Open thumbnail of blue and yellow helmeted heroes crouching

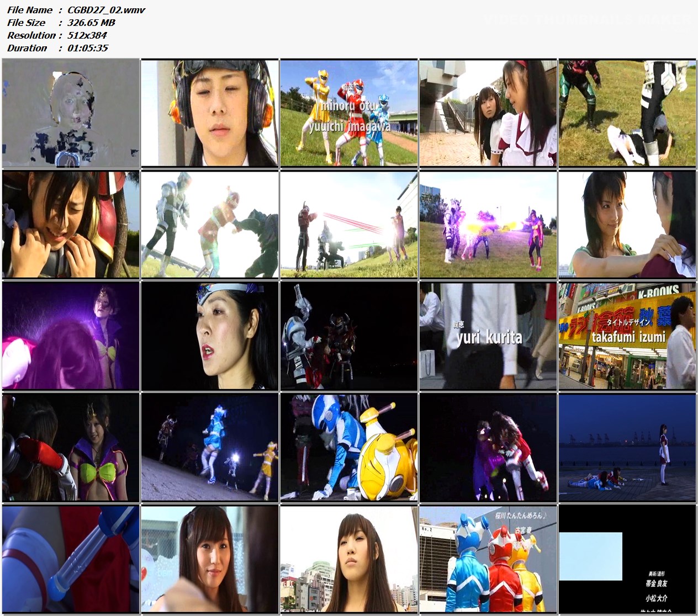(x=349, y=447)
